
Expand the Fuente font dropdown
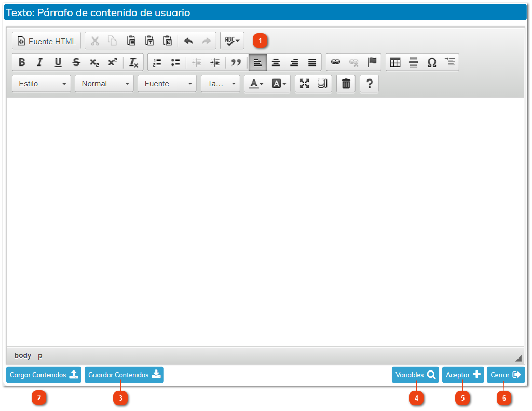167,84
